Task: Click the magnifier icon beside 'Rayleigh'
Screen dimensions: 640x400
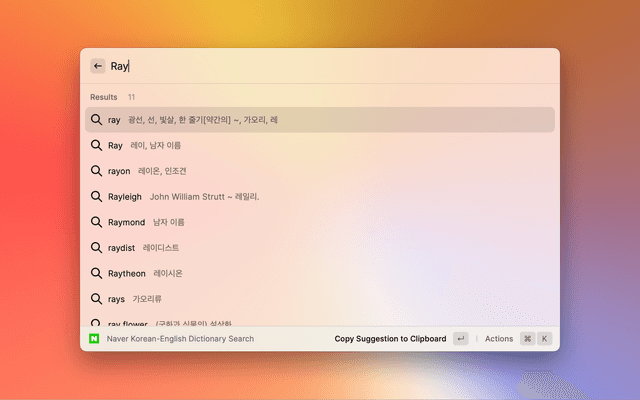Action: [97, 196]
